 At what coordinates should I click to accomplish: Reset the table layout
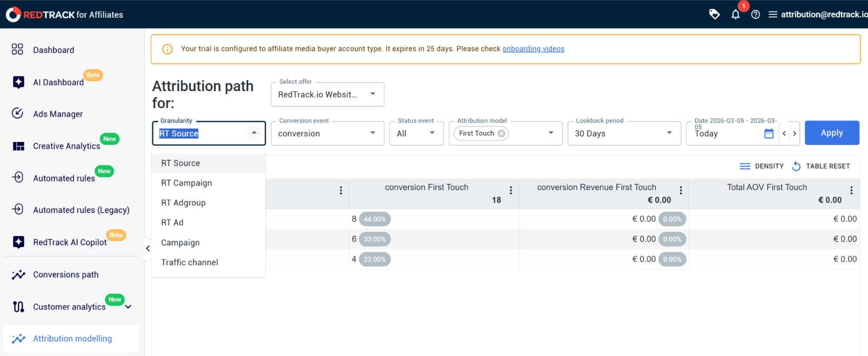(x=821, y=166)
